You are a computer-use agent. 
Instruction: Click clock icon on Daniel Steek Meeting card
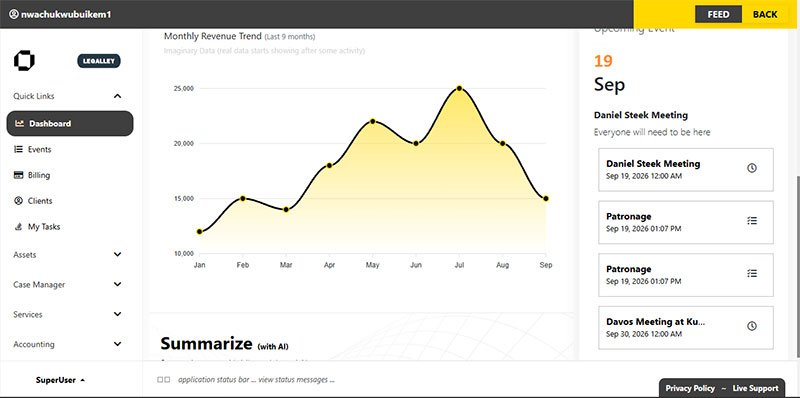[752, 168]
